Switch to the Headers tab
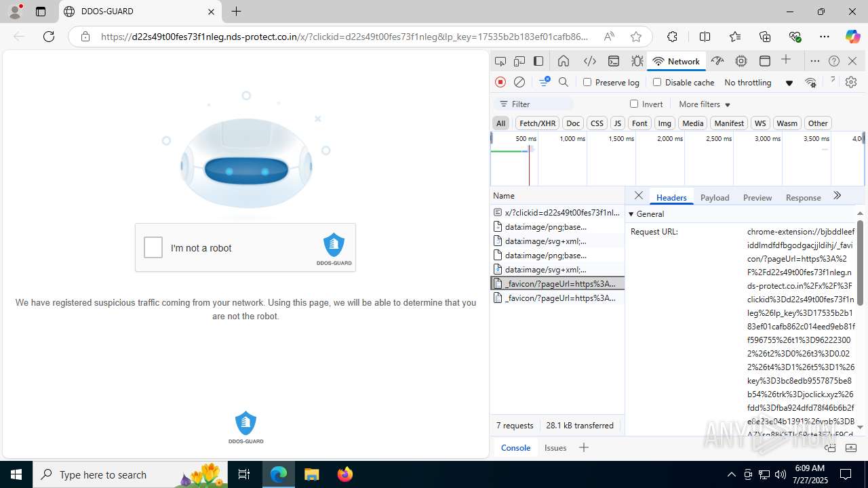 click(x=671, y=197)
